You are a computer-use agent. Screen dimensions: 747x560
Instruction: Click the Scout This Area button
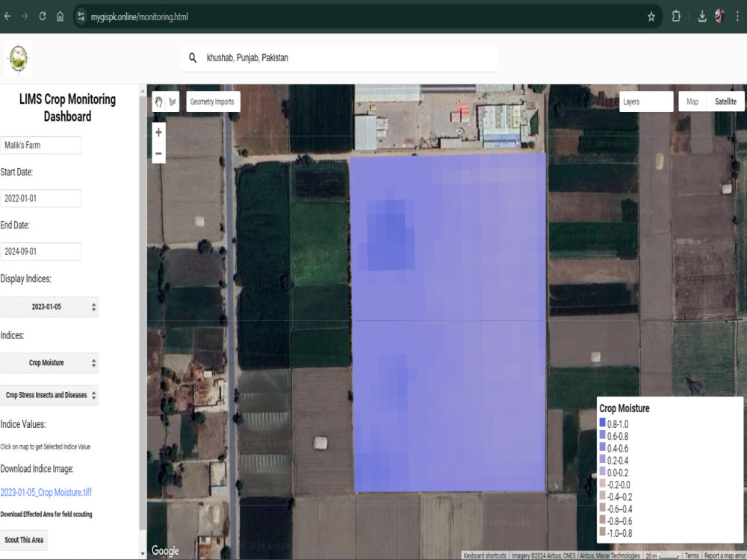point(24,540)
